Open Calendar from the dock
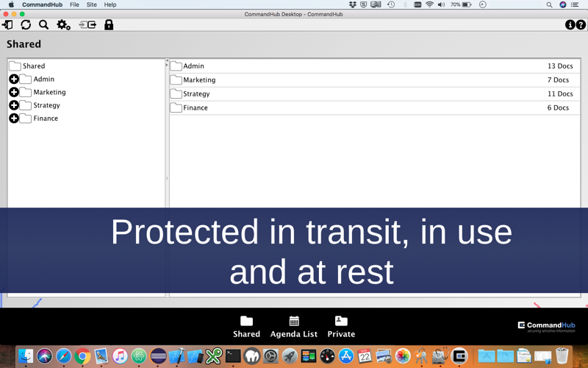The width and height of the screenshot is (588, 368). [x=365, y=355]
